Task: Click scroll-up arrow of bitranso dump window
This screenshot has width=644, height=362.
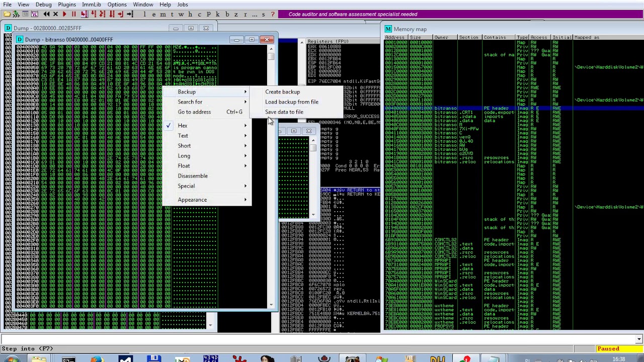Action: [x=271, y=49]
